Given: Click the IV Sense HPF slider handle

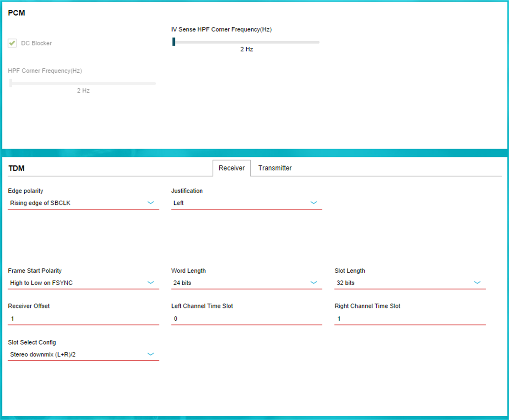Looking at the screenshot, I should (x=174, y=42).
